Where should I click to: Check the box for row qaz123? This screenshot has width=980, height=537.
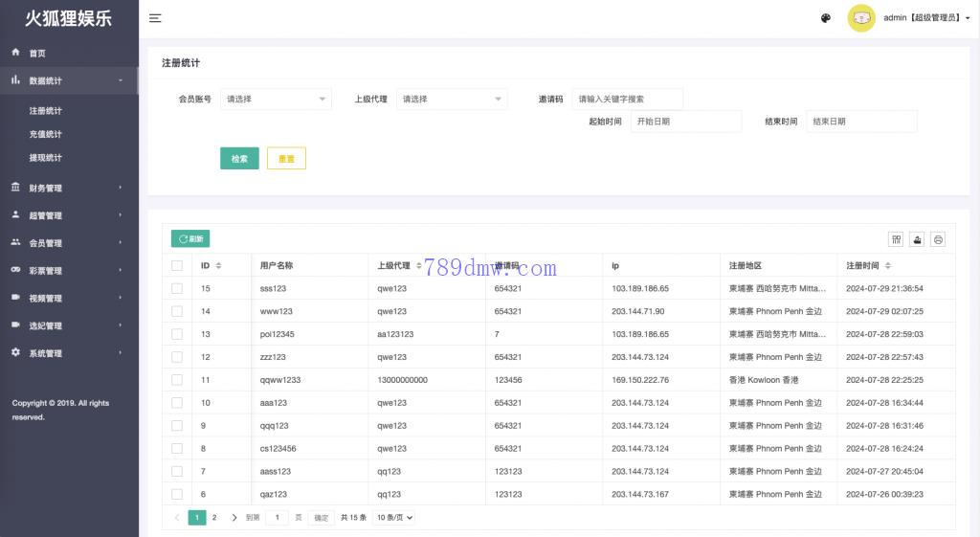(177, 494)
